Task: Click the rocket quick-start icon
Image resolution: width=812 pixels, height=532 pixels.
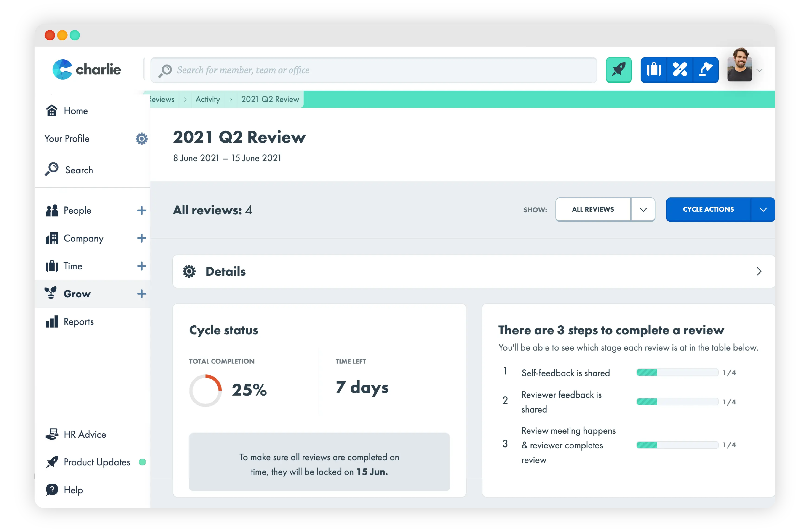Action: [619, 70]
